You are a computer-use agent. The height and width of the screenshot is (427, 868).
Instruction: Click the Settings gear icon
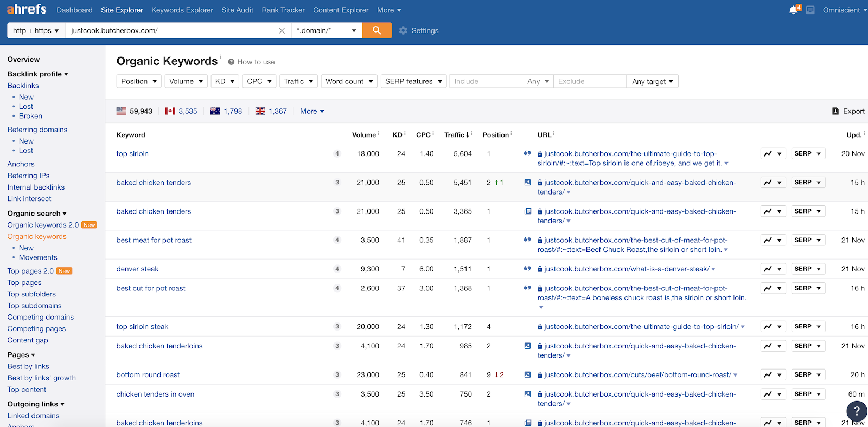click(x=403, y=31)
